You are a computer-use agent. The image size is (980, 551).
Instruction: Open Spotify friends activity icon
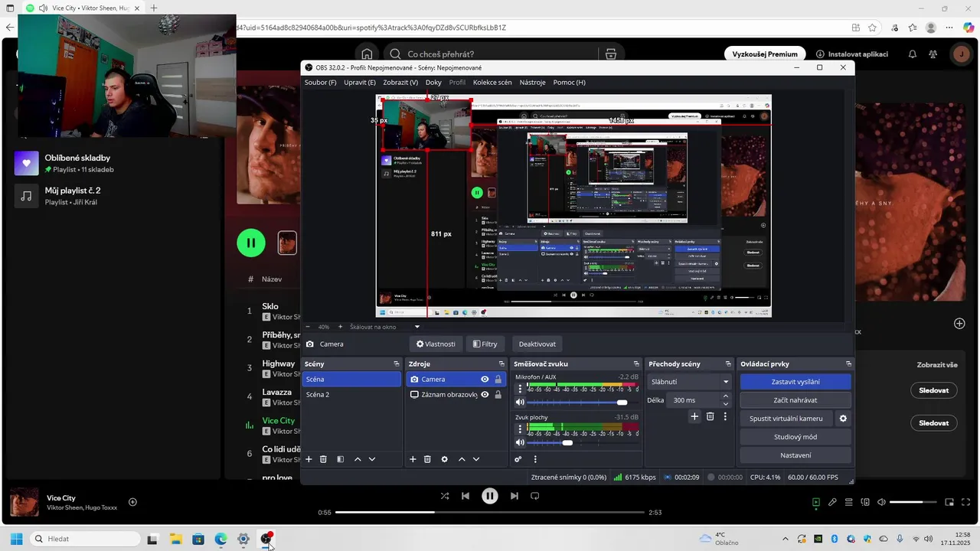coord(933,54)
